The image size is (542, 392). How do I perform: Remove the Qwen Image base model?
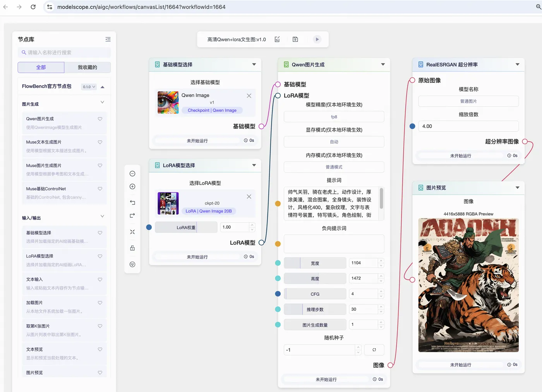click(x=249, y=96)
